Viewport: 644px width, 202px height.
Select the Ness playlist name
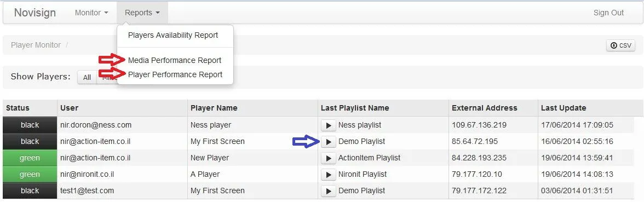(360, 125)
